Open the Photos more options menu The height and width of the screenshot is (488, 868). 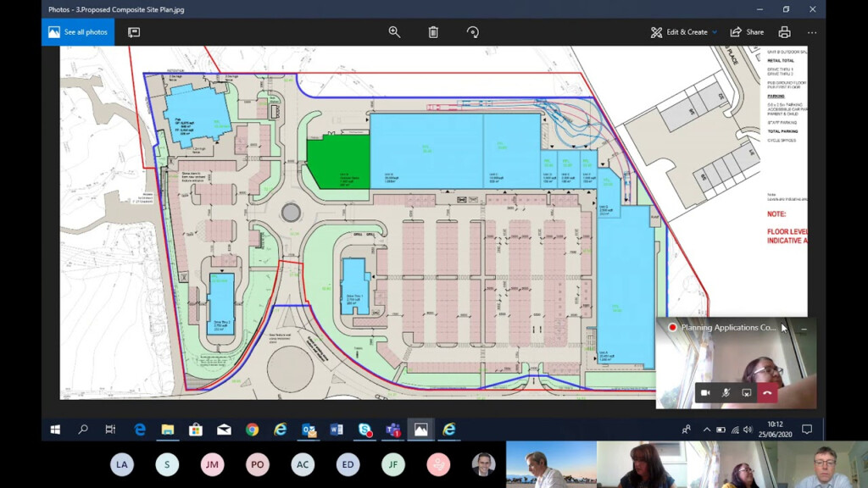pyautogui.click(x=812, y=32)
